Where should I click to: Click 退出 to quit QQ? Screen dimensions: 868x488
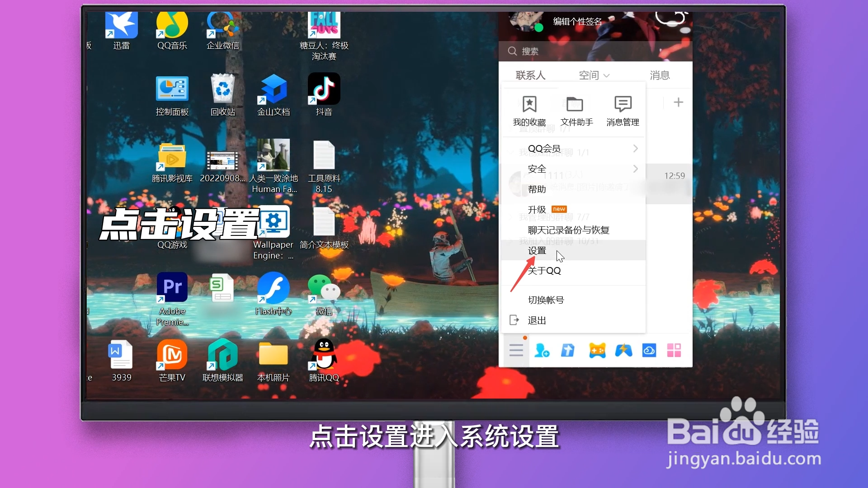(x=573, y=320)
